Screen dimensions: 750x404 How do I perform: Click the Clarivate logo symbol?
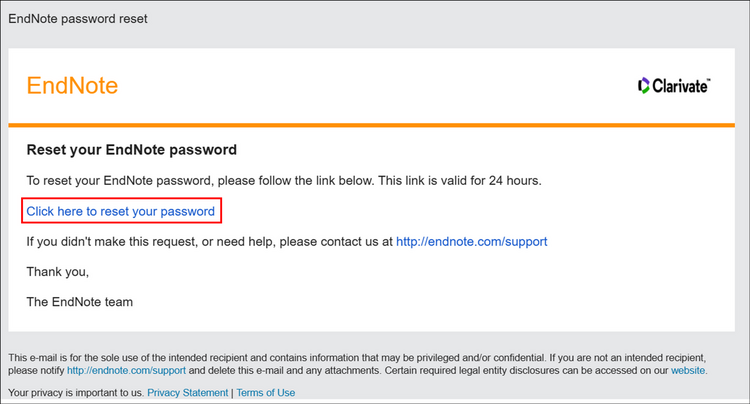pyautogui.click(x=643, y=86)
